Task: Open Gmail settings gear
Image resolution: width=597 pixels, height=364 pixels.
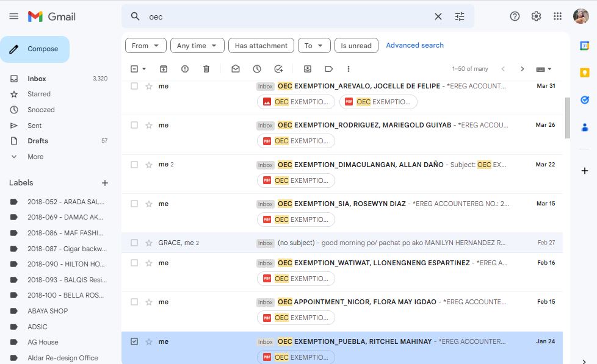Action: [536, 16]
